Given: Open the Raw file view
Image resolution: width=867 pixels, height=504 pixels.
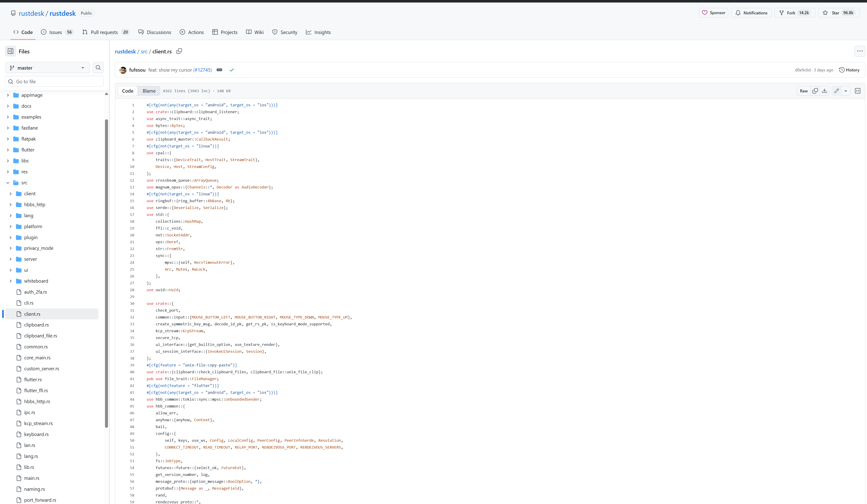Looking at the screenshot, I should pyautogui.click(x=804, y=91).
